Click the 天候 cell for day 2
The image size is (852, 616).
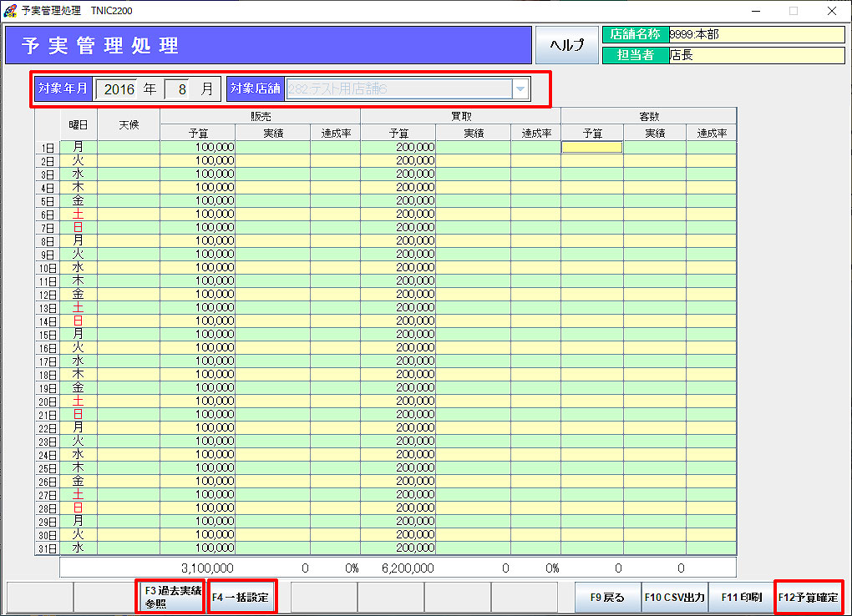tap(129, 160)
